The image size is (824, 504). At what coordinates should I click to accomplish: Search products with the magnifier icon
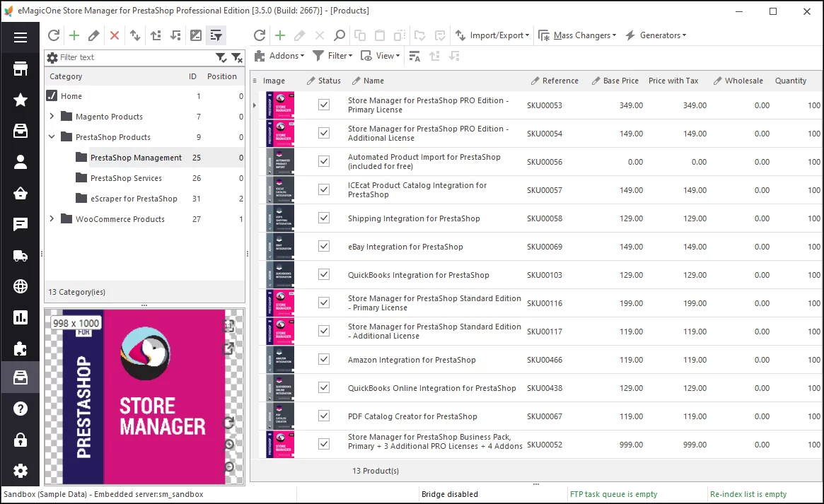pos(340,35)
